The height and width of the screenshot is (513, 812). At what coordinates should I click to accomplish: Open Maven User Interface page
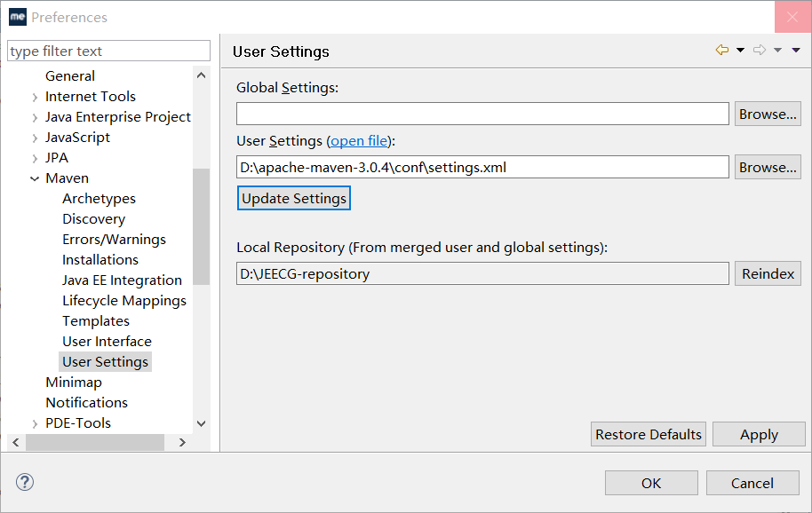pos(107,342)
